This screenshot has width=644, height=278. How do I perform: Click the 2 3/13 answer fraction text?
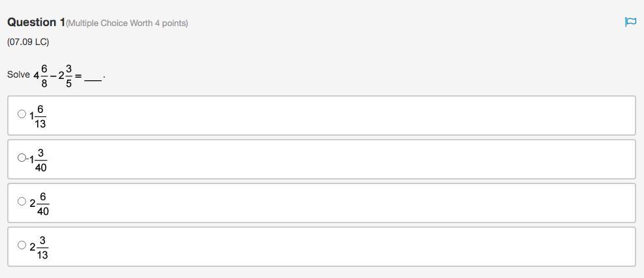pos(39,247)
